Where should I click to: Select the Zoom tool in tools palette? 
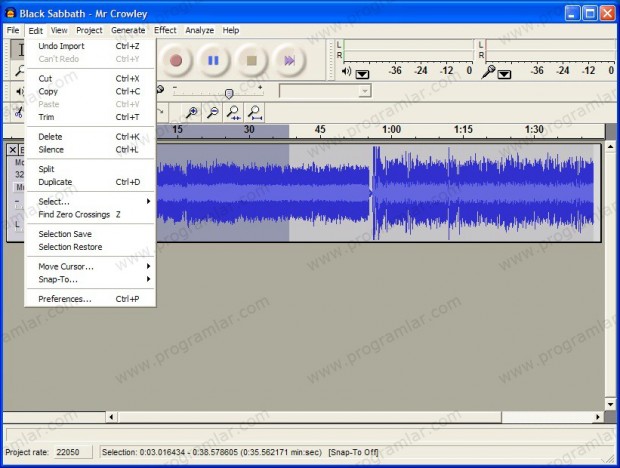pyautogui.click(x=19, y=70)
